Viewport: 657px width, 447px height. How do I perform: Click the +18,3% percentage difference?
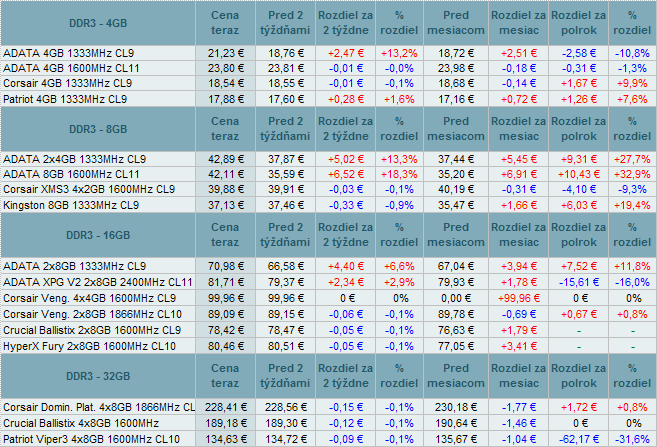pos(399,174)
